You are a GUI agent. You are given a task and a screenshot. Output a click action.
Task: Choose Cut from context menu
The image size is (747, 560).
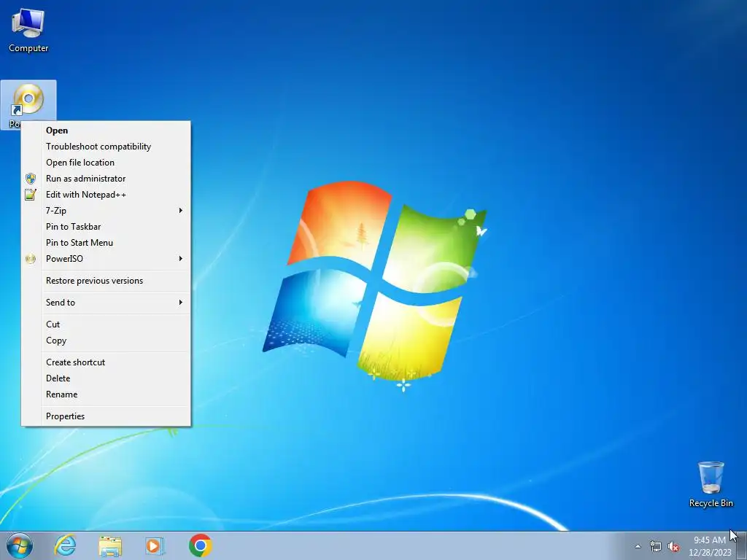point(106,324)
